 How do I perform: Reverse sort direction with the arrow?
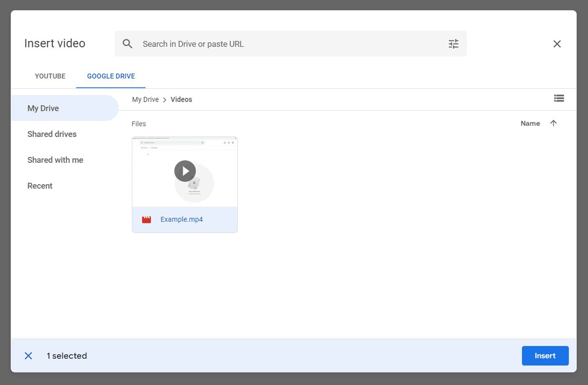click(554, 123)
